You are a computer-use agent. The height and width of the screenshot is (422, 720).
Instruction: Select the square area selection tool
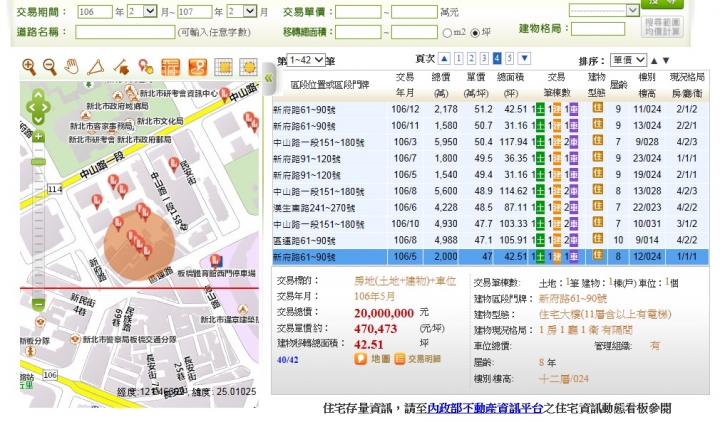tap(225, 67)
